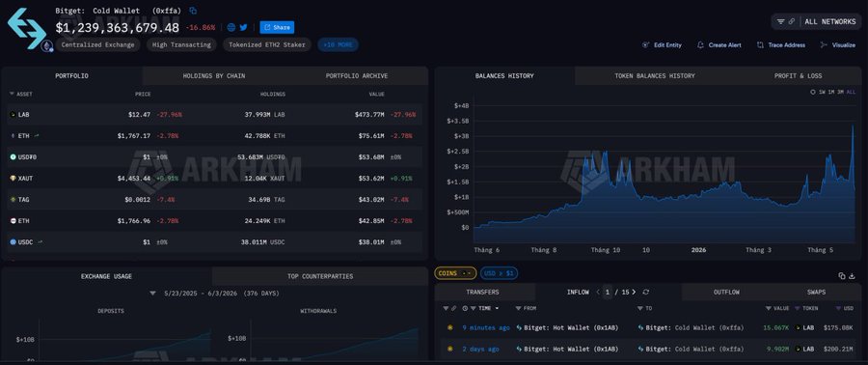Select the ALL chart range
Screen dimensions: 868x365
coord(851,92)
